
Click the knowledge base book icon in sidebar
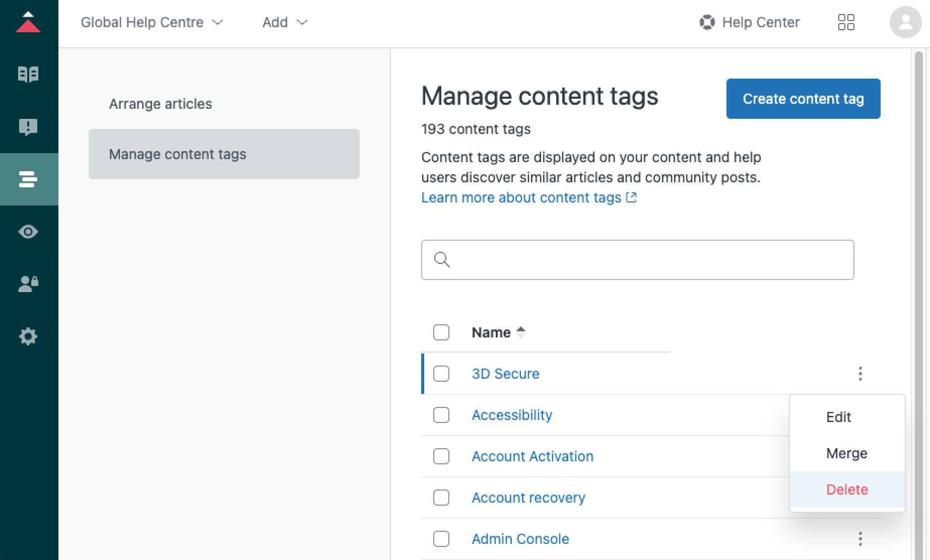pos(29,74)
